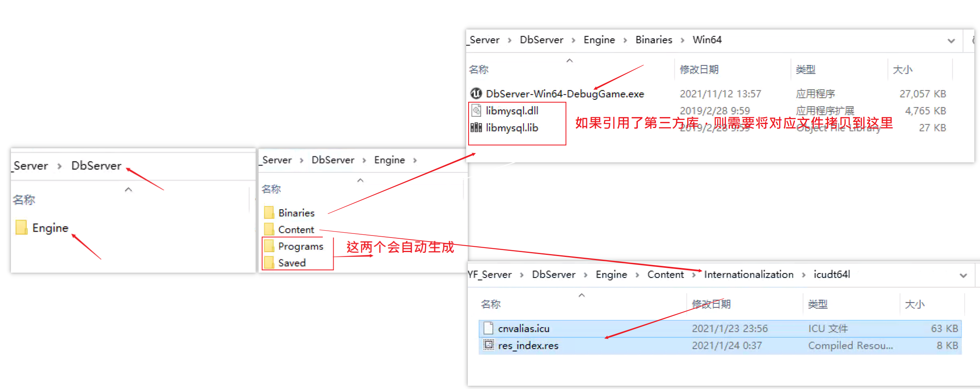This screenshot has height=389, width=980.
Task: Go to Content in the icudt64l window breadcrumb
Action: click(x=665, y=274)
